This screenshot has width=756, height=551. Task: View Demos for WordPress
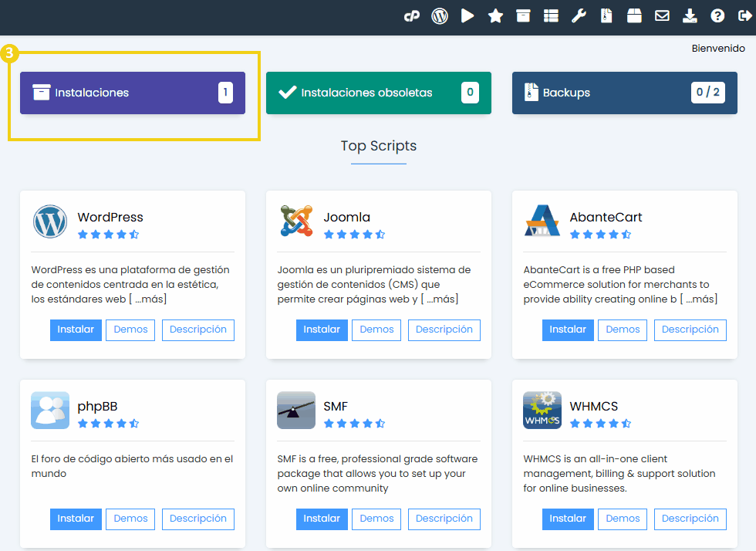(130, 330)
